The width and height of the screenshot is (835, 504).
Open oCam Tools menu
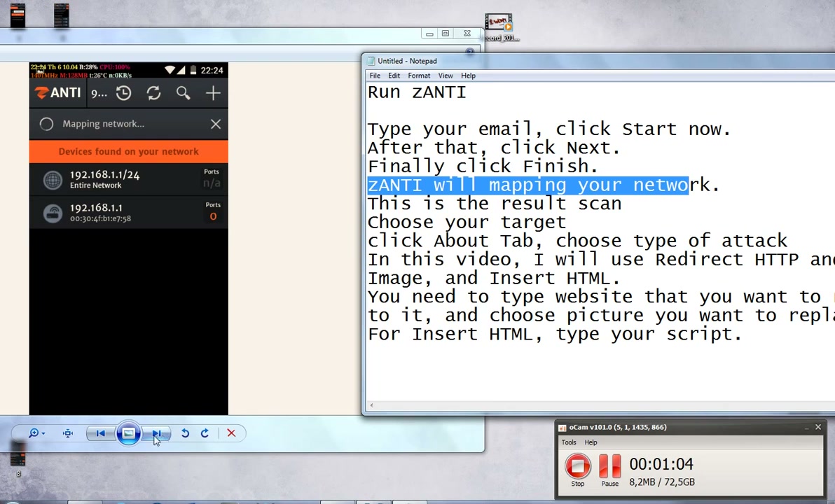point(569,442)
